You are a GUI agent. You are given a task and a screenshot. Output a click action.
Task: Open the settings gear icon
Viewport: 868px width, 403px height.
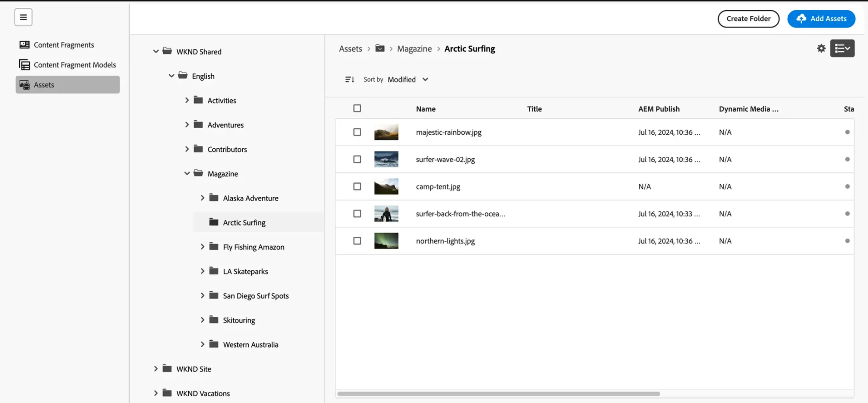coord(821,48)
